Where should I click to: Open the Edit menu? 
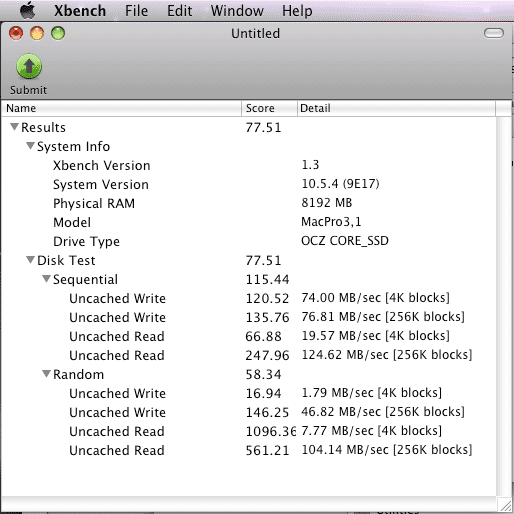point(180,11)
